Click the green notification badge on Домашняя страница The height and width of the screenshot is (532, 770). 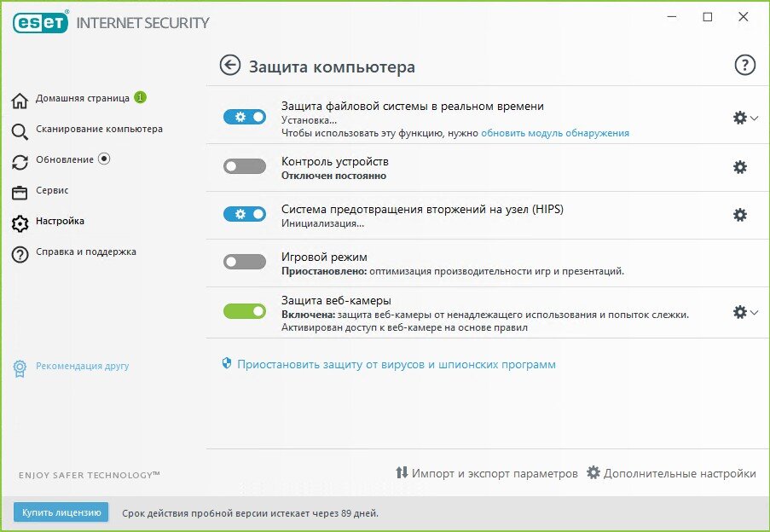tap(140, 97)
